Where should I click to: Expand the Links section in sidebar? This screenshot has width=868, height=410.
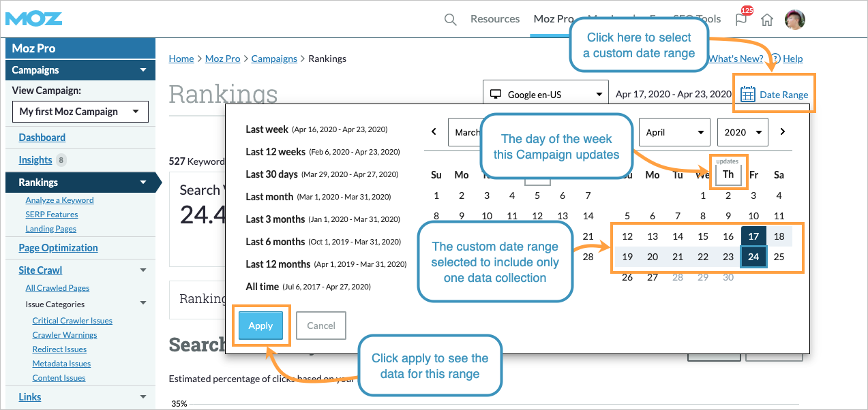(143, 396)
